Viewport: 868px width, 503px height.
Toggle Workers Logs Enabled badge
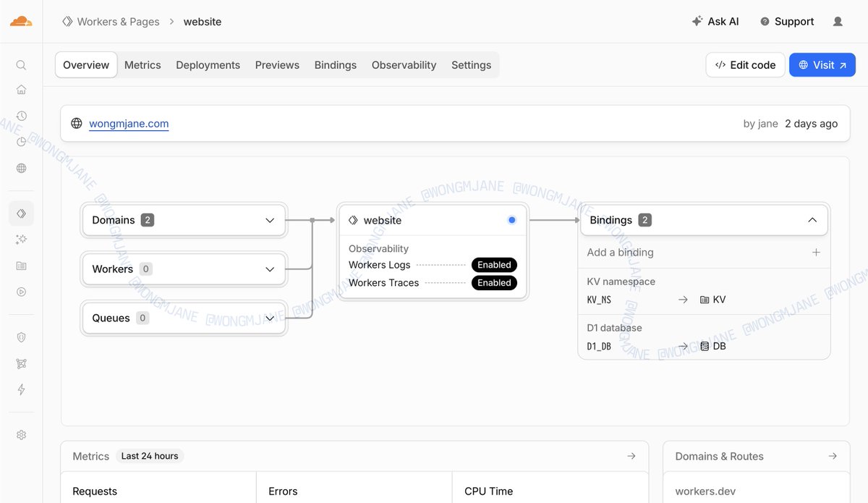tap(494, 265)
